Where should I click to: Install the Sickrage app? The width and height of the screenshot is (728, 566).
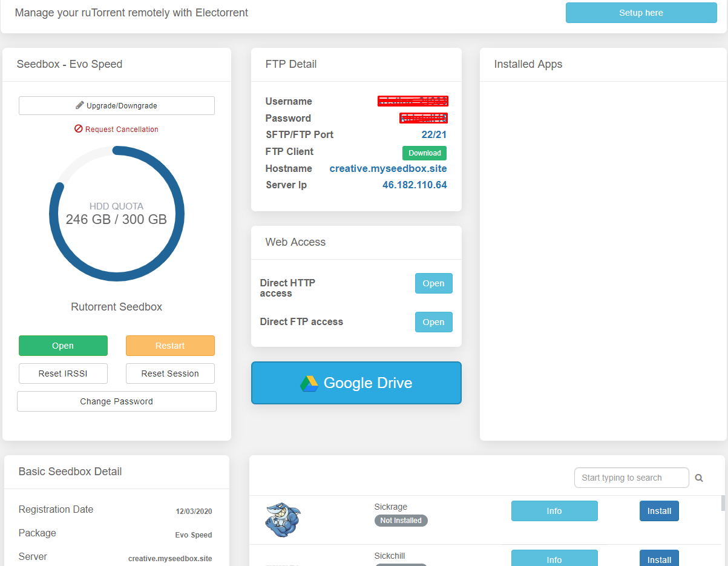point(659,511)
